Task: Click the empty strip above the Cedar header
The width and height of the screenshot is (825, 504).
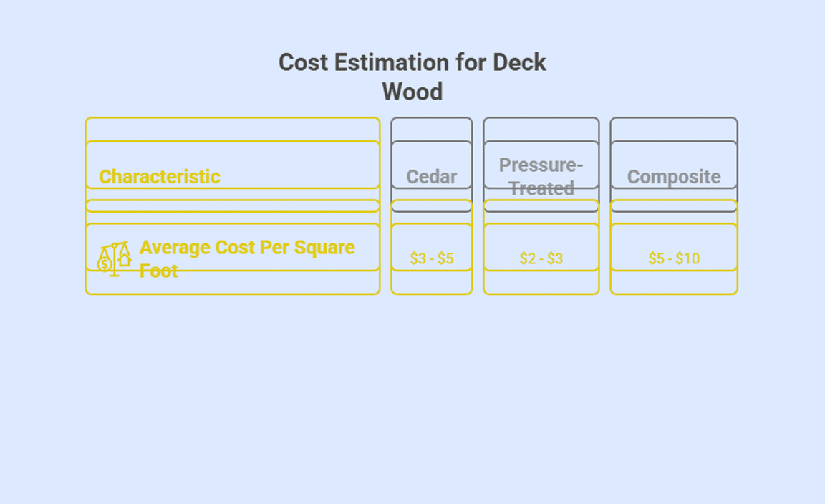Action: coord(431,129)
